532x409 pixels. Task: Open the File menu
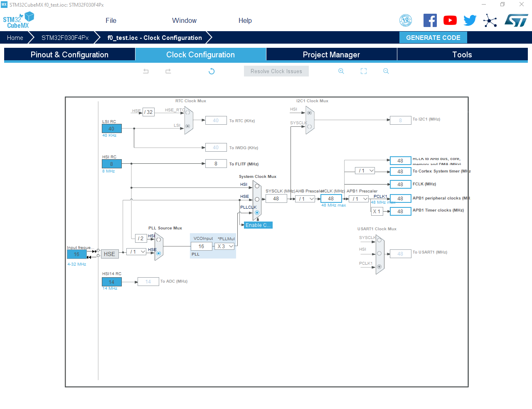[111, 20]
